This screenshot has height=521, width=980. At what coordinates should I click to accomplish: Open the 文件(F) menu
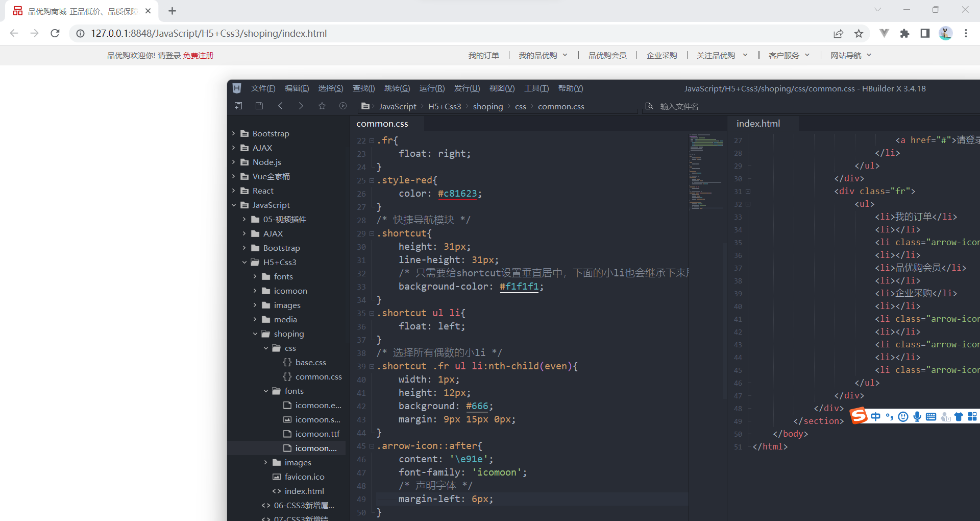[262, 88]
